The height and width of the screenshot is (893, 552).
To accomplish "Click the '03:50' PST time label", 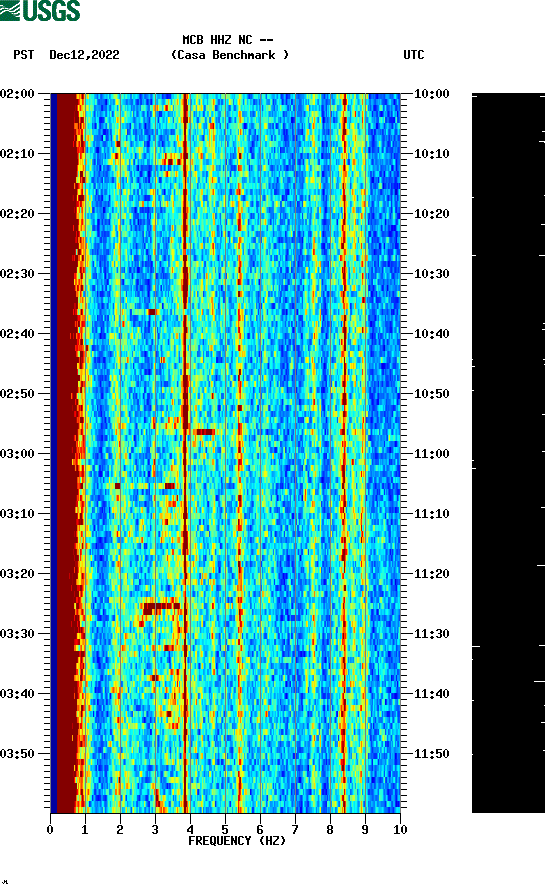I will coord(17,753).
